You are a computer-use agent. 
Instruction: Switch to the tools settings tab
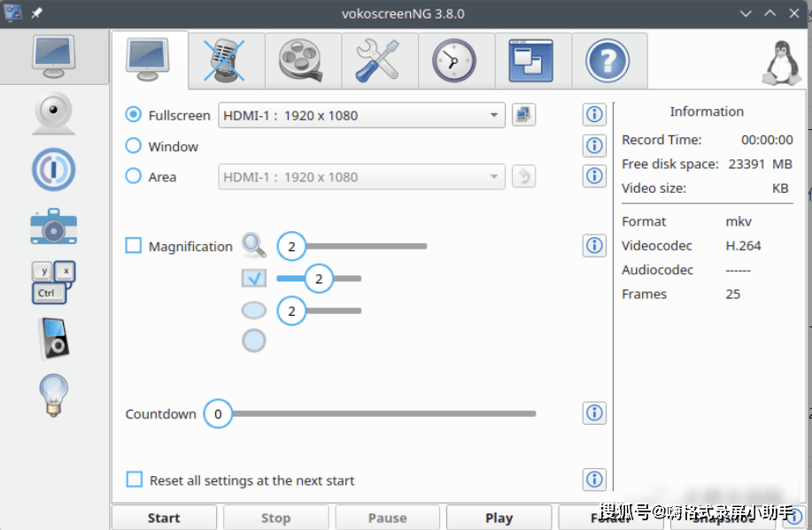pyautogui.click(x=380, y=60)
